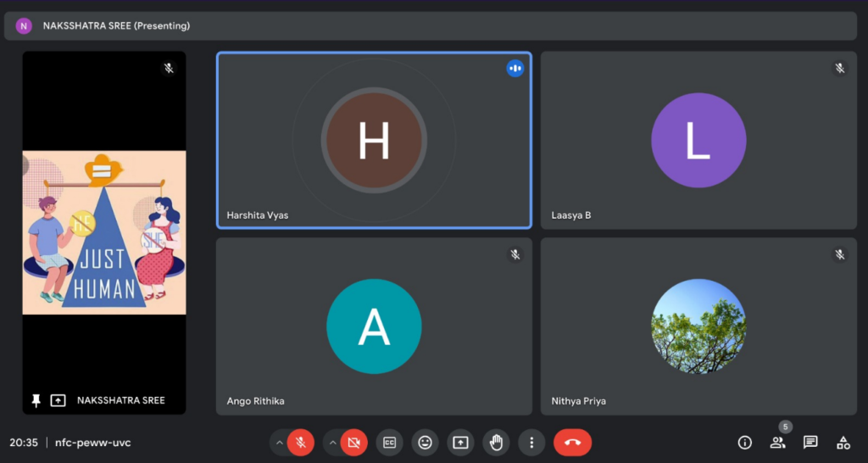Open the chat messages panel
868x463 pixels.
810,442
